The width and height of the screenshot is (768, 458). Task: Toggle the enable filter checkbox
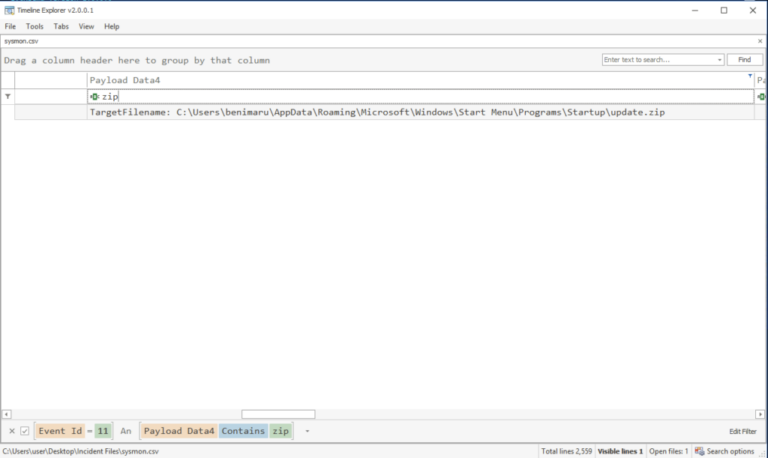point(25,431)
